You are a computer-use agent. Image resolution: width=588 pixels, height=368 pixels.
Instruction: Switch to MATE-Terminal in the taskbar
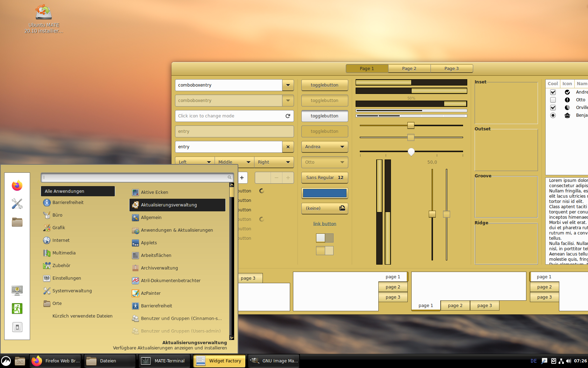[x=164, y=361]
